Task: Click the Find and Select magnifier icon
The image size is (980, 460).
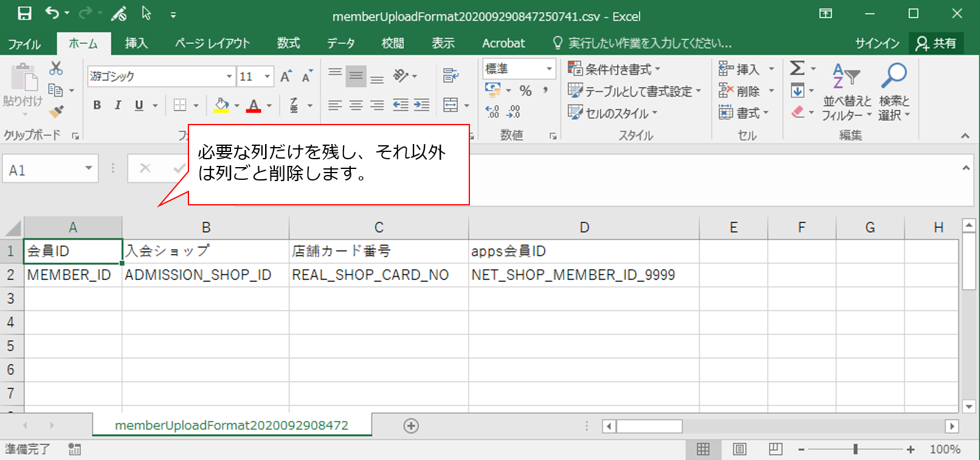Action: coord(894,76)
